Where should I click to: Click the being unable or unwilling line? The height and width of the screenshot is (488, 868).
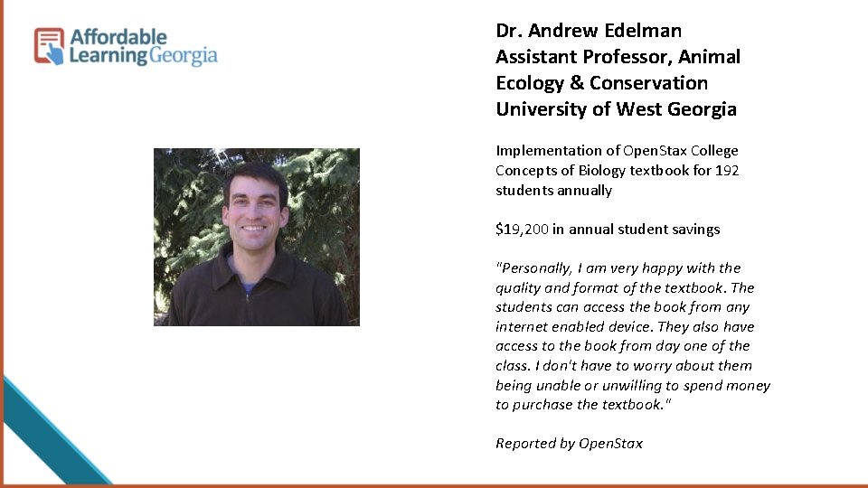click(633, 385)
